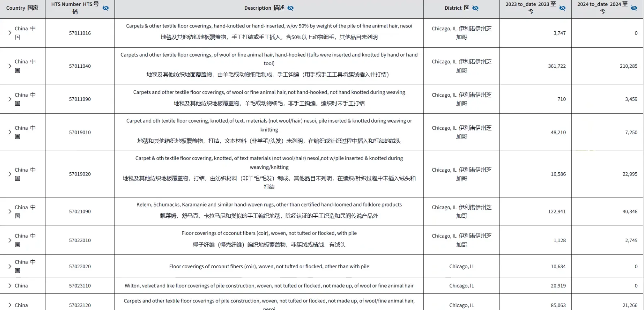Expand the row for HTS 57021090
This screenshot has width=644, height=310.
tap(10, 212)
